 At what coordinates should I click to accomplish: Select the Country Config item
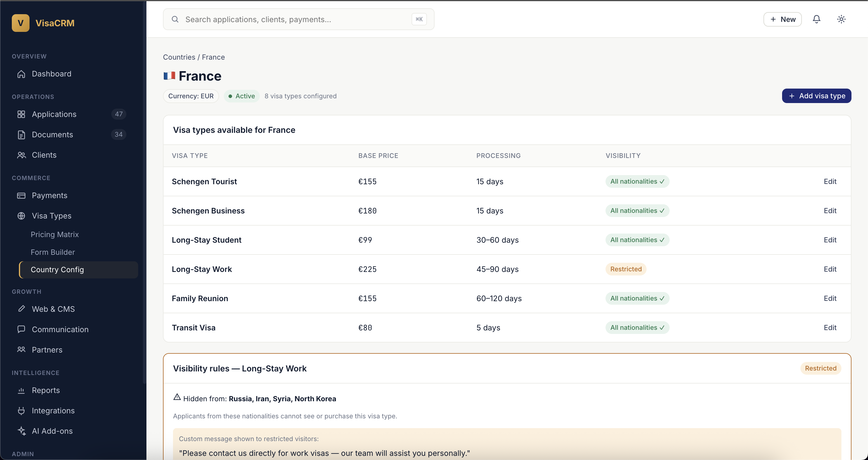pos(79,270)
